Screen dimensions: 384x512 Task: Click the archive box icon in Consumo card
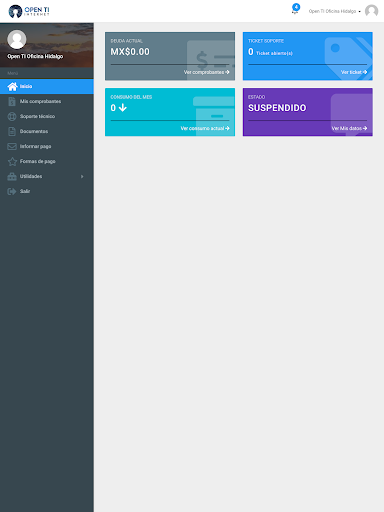click(214, 116)
